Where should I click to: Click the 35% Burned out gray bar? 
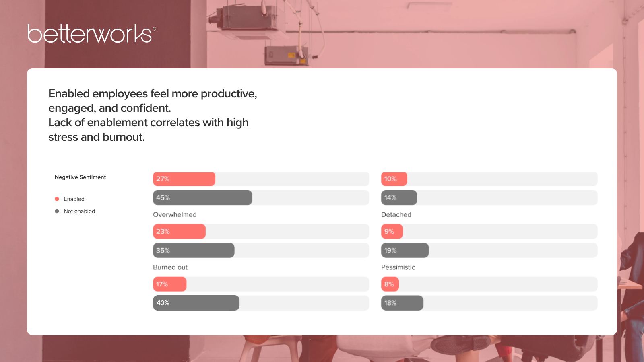point(194,250)
